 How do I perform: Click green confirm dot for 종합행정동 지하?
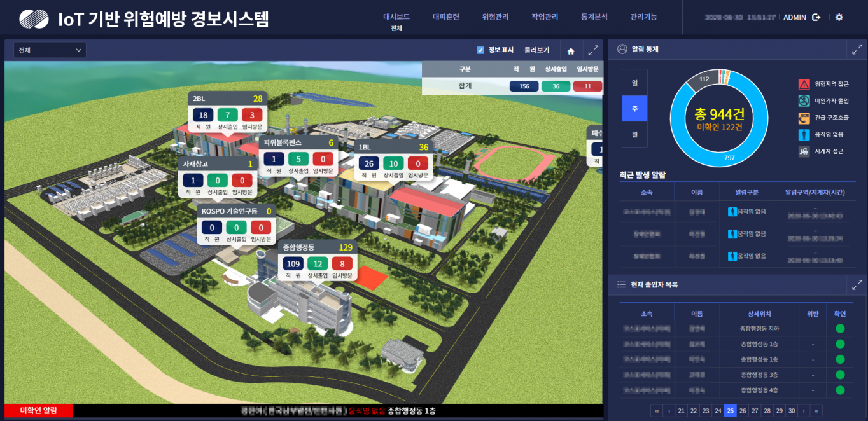click(840, 329)
